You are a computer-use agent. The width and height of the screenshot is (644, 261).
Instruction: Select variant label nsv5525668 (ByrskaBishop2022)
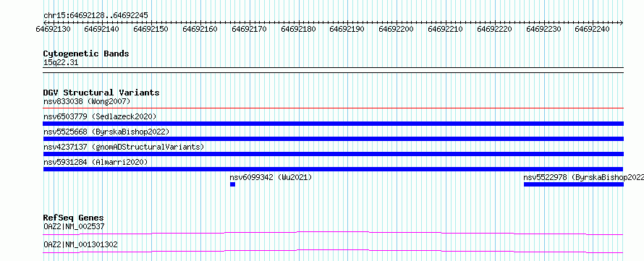pyautogui.click(x=106, y=132)
